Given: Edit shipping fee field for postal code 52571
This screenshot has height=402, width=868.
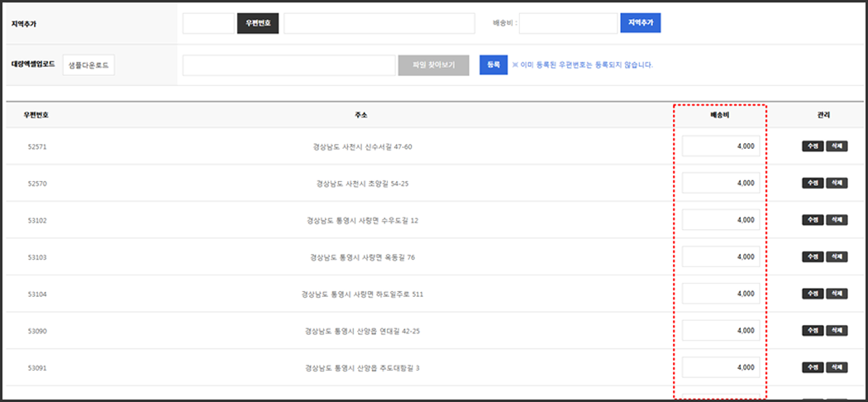Looking at the screenshot, I should pyautogui.click(x=720, y=146).
